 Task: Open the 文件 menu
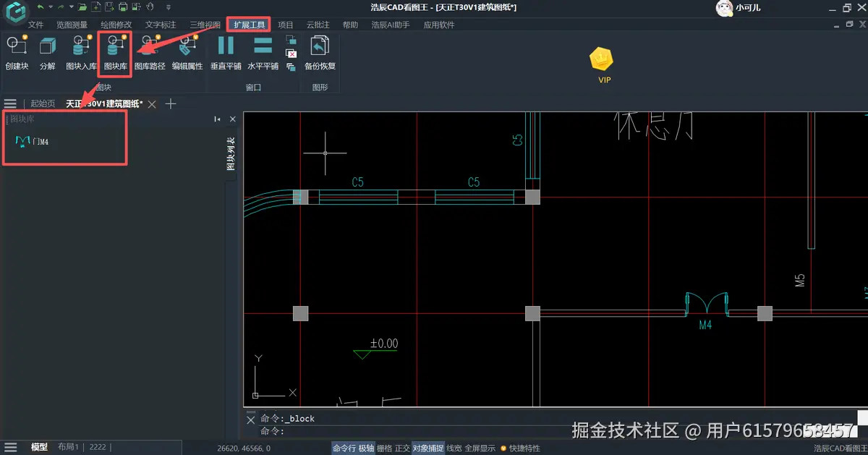pyautogui.click(x=35, y=25)
